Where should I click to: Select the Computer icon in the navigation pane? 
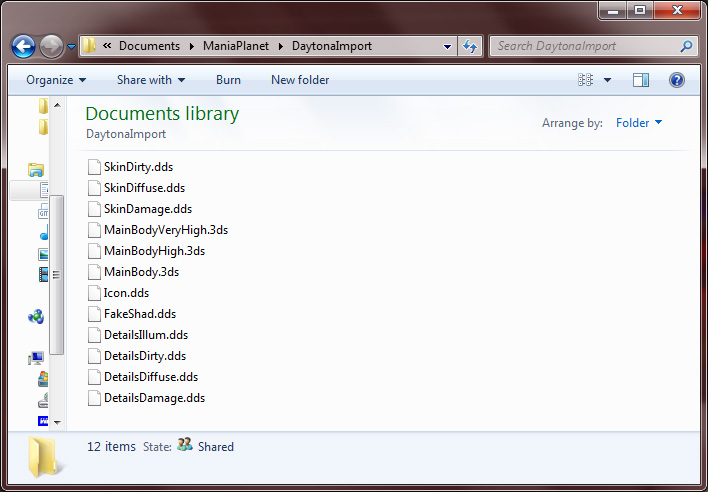pos(36,359)
